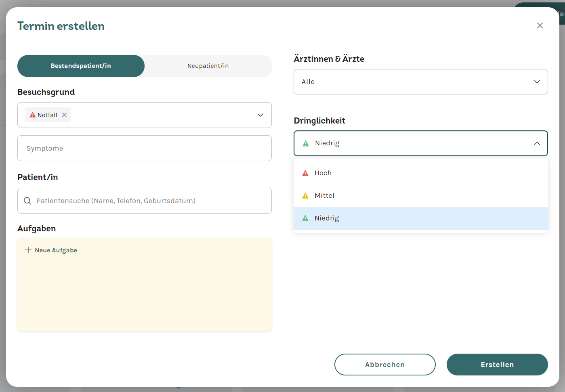Click the red triangle icon next to Hoch

305,173
